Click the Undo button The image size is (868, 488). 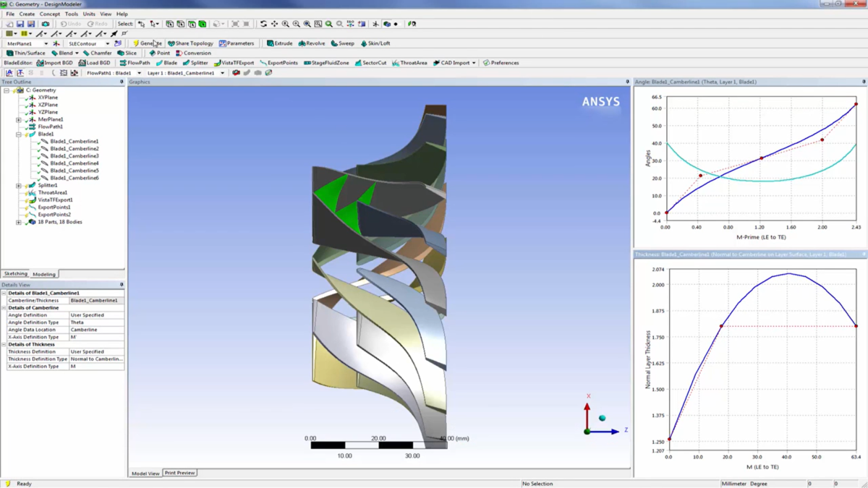pos(71,24)
